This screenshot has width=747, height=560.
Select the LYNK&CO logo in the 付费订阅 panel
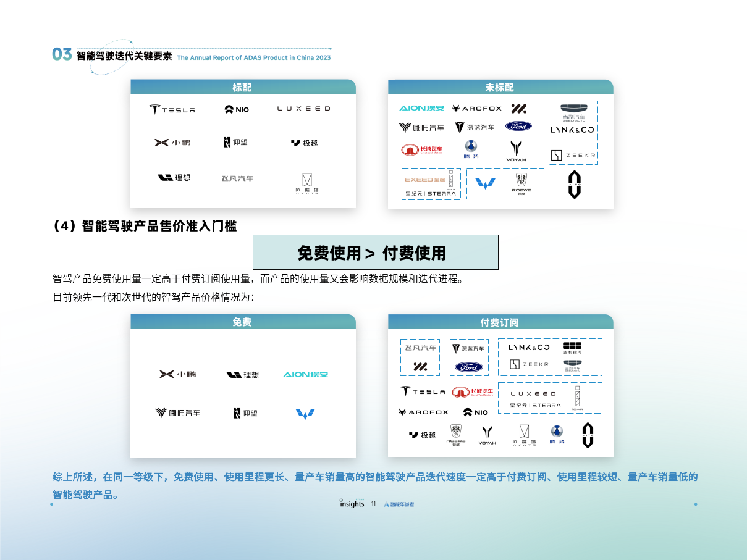pos(529,347)
